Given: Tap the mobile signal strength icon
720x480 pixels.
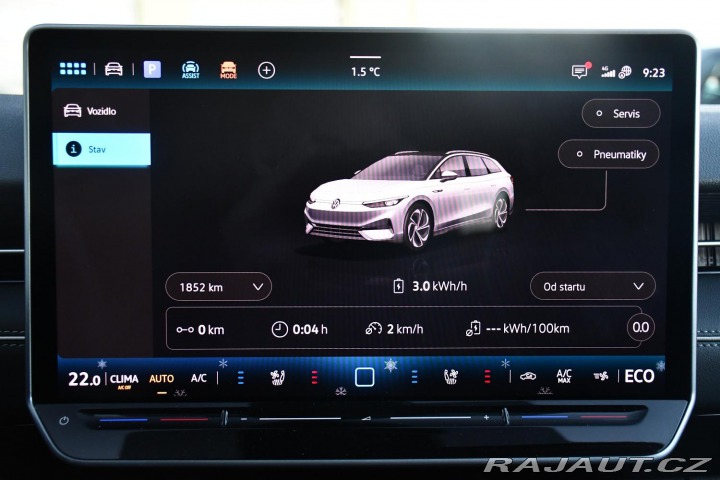Looking at the screenshot, I should tap(608, 72).
